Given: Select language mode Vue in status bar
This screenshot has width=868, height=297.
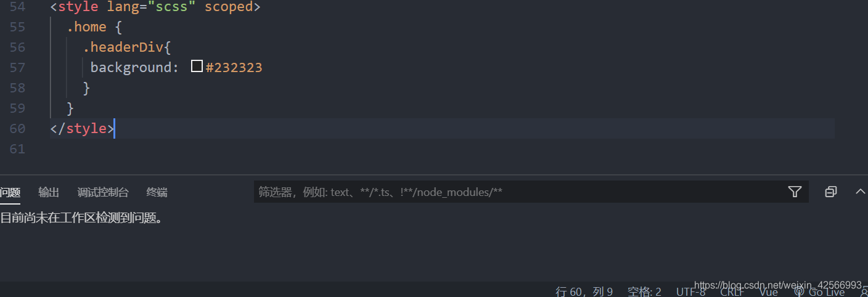Looking at the screenshot, I should 768,291.
